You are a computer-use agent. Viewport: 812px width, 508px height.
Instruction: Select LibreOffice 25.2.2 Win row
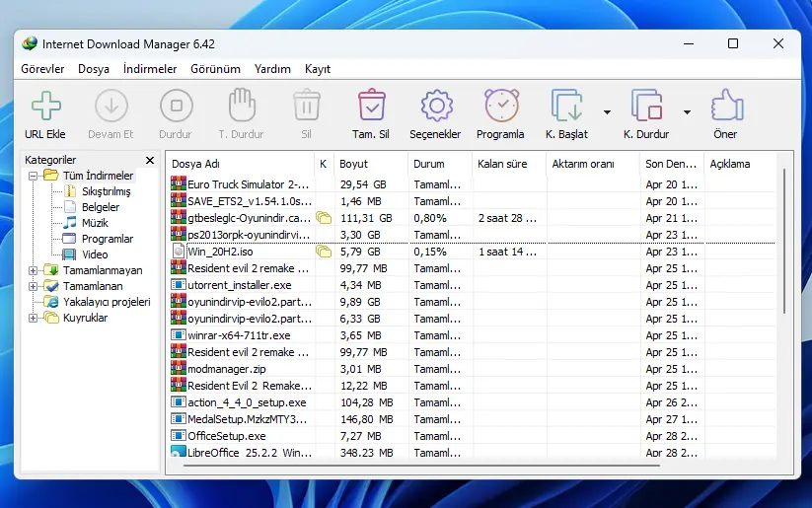[473, 452]
